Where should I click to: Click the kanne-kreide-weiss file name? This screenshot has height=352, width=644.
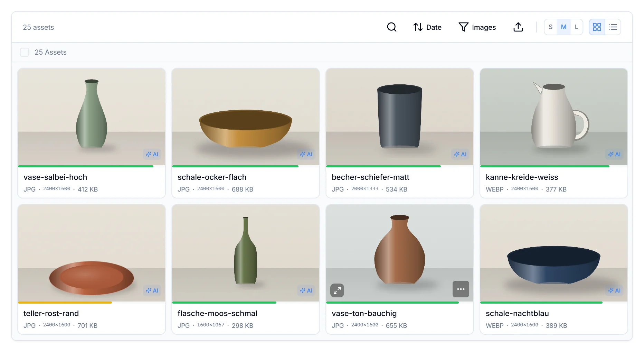(522, 177)
